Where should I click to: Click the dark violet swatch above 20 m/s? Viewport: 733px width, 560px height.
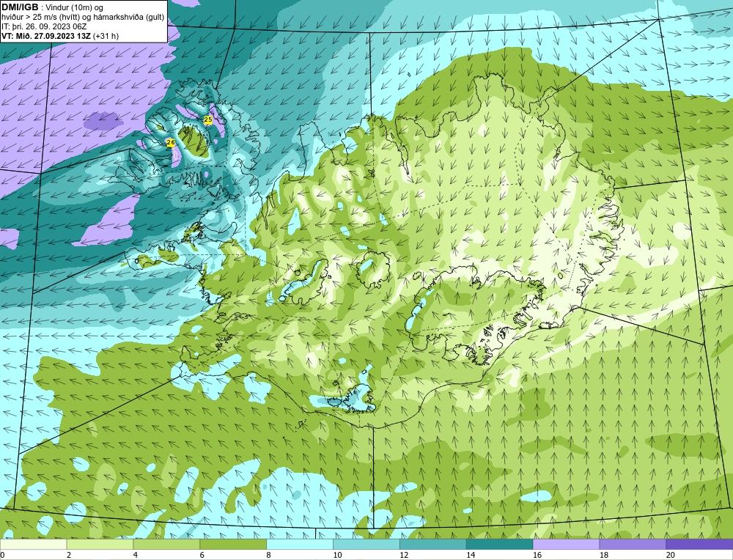click(699, 544)
